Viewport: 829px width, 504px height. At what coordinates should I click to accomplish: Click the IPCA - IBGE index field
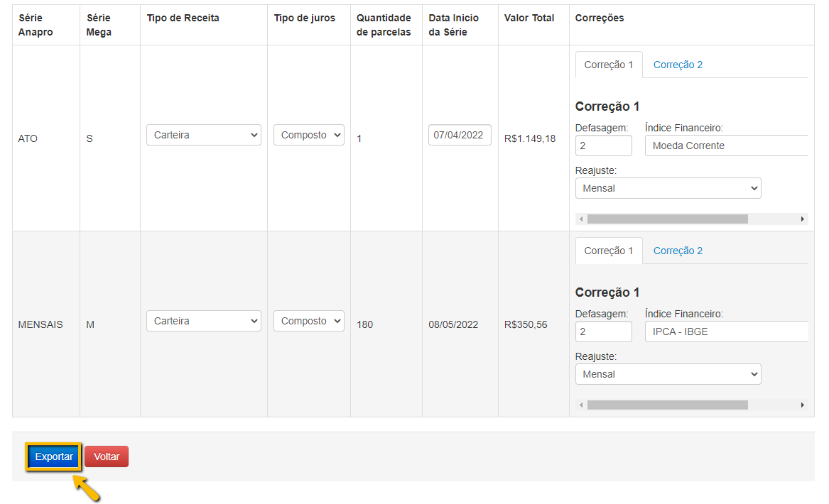click(726, 332)
